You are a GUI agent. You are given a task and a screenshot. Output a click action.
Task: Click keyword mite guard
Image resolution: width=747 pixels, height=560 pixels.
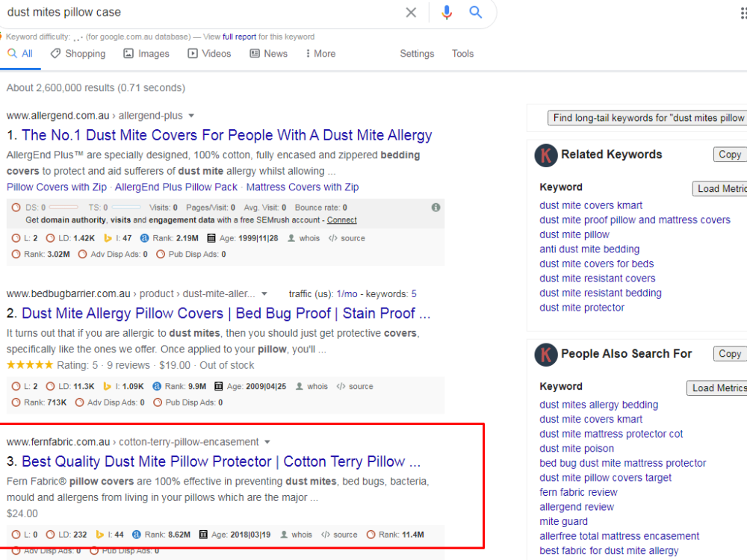563,521
